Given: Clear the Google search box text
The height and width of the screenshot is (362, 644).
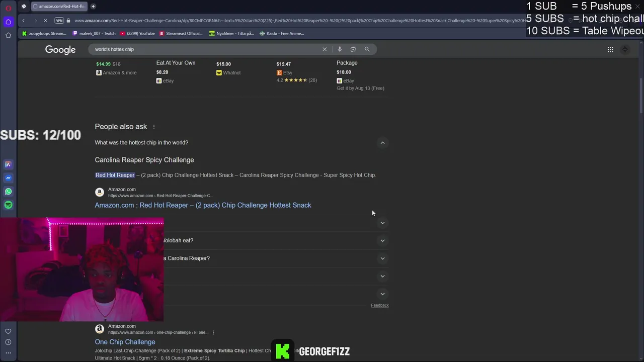Looking at the screenshot, I should click(325, 49).
